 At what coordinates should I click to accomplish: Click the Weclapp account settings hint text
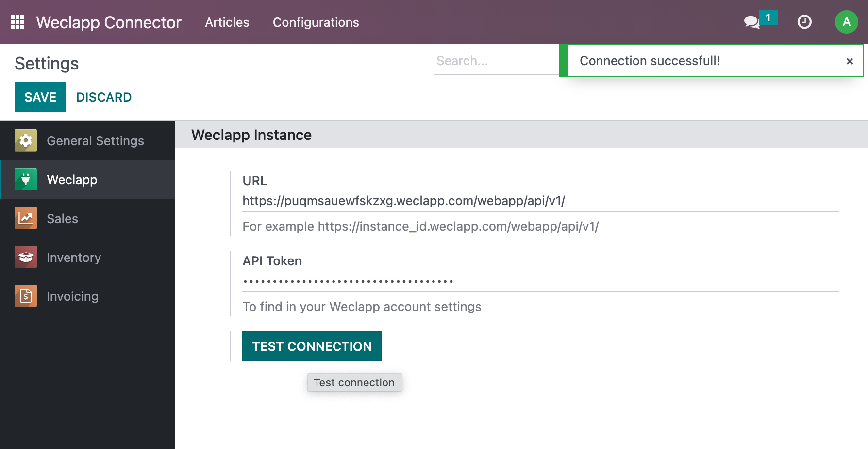pyautogui.click(x=362, y=307)
